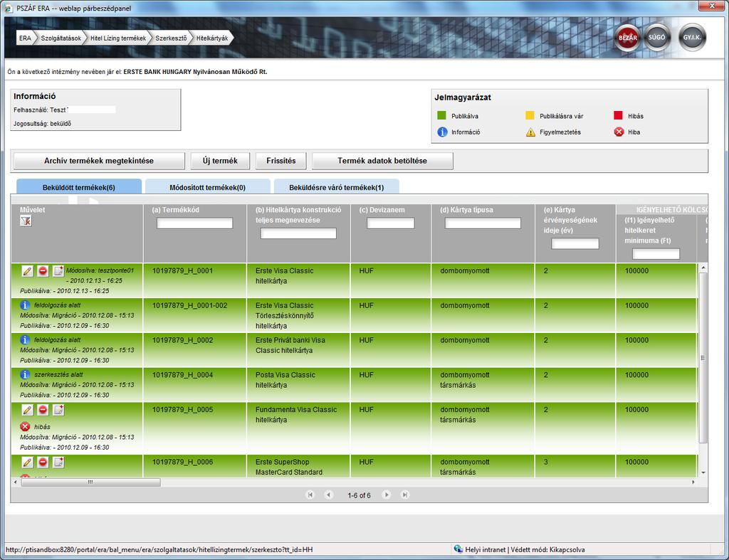This screenshot has height=560, width=729.
Task: Green Publikálva legend color swatch
Action: tap(441, 116)
